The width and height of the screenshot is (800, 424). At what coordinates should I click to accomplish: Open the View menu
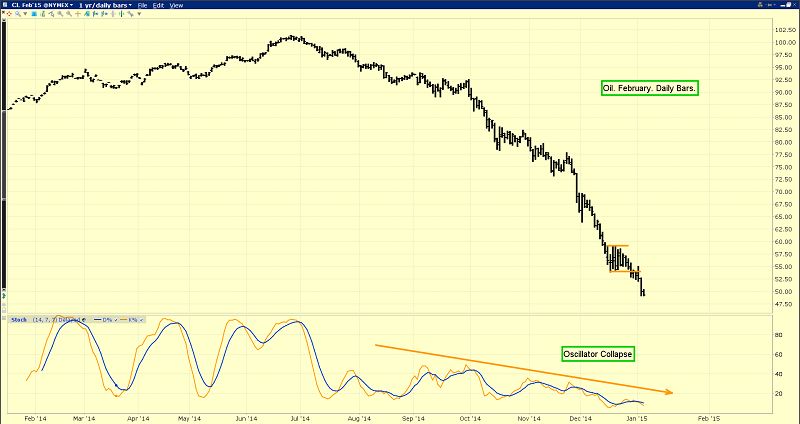(x=176, y=5)
